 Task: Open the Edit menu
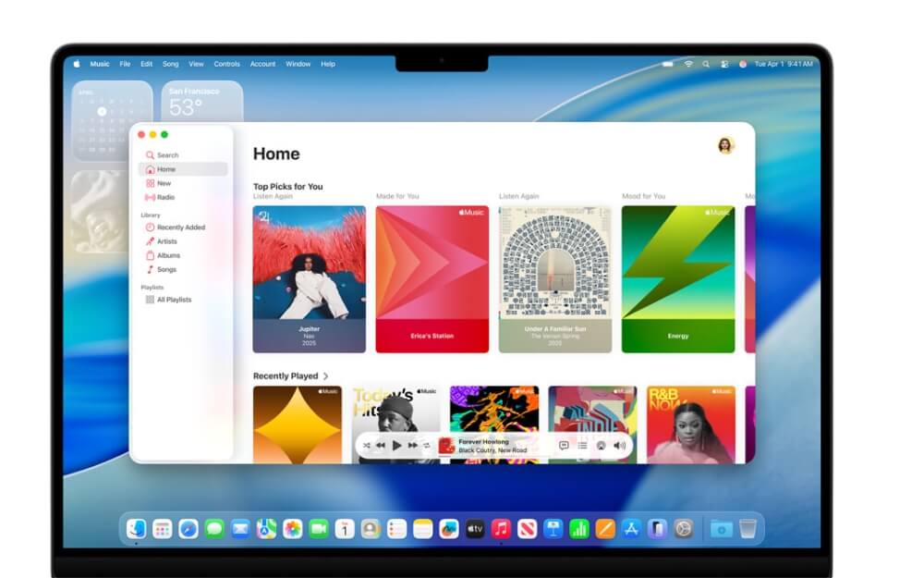coord(147,65)
